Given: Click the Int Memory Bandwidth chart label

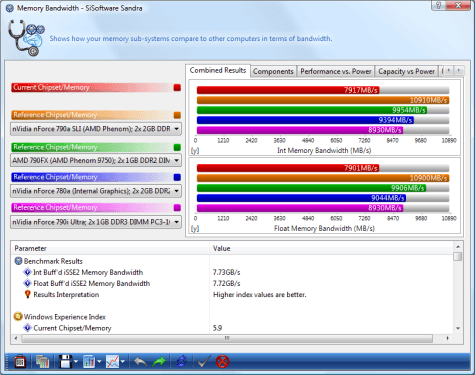Looking at the screenshot, I should click(x=324, y=150).
